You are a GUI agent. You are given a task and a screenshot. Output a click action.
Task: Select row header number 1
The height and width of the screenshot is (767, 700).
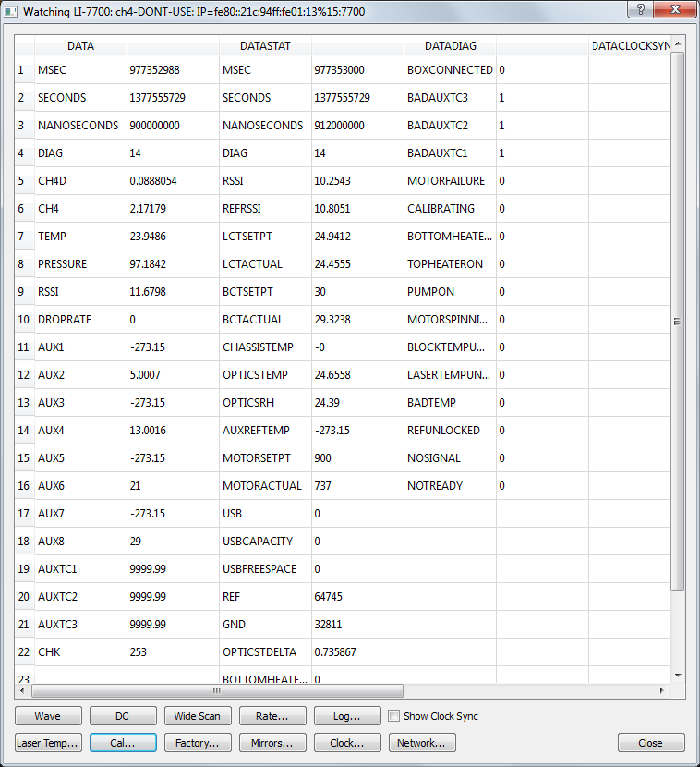(x=24, y=70)
